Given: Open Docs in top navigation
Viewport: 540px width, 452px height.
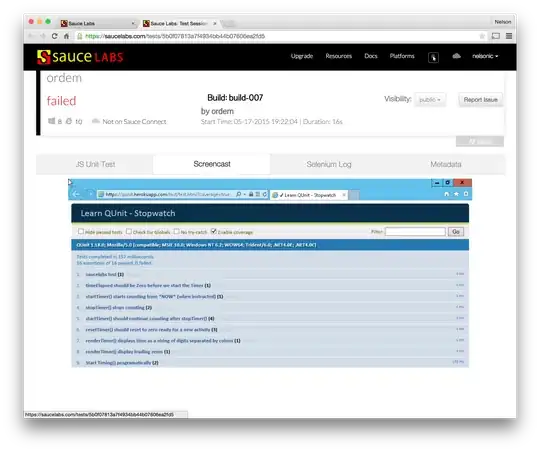Looking at the screenshot, I should (x=371, y=56).
